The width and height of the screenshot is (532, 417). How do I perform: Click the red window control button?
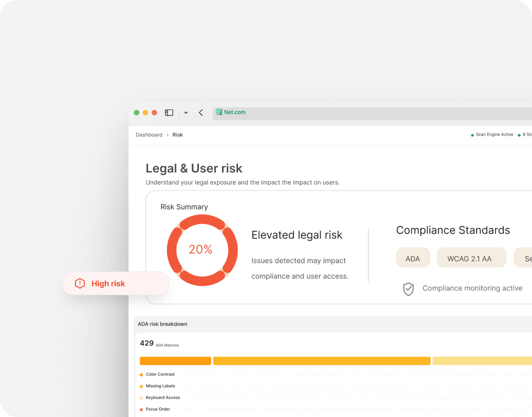point(154,112)
